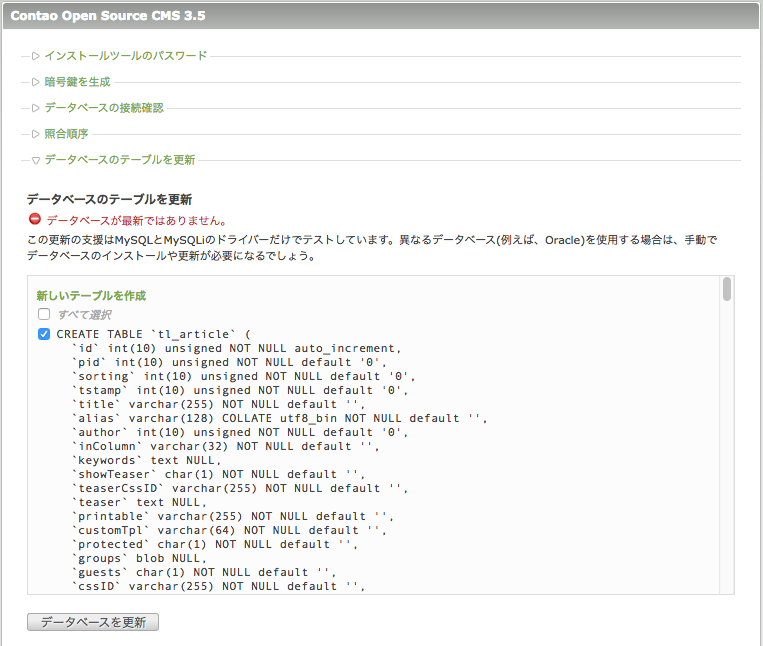Click the `teaser` text NULL line
763x646 pixels.
pyautogui.click(x=139, y=502)
